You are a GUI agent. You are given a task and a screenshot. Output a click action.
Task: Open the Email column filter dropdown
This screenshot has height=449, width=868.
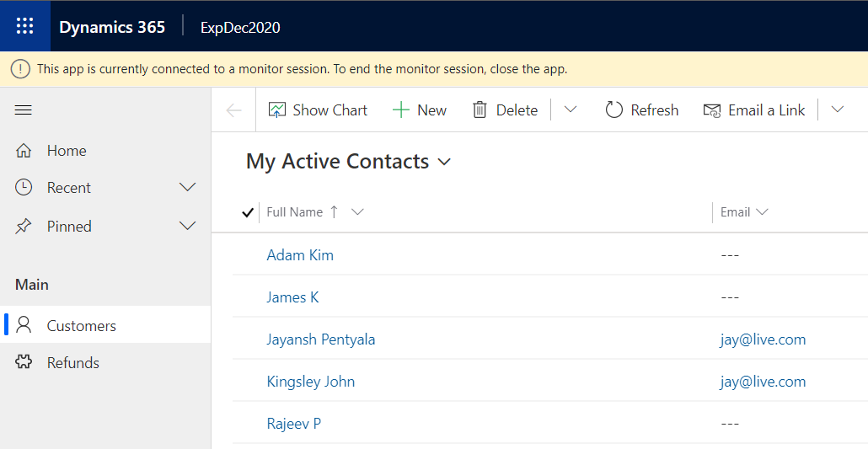762,212
